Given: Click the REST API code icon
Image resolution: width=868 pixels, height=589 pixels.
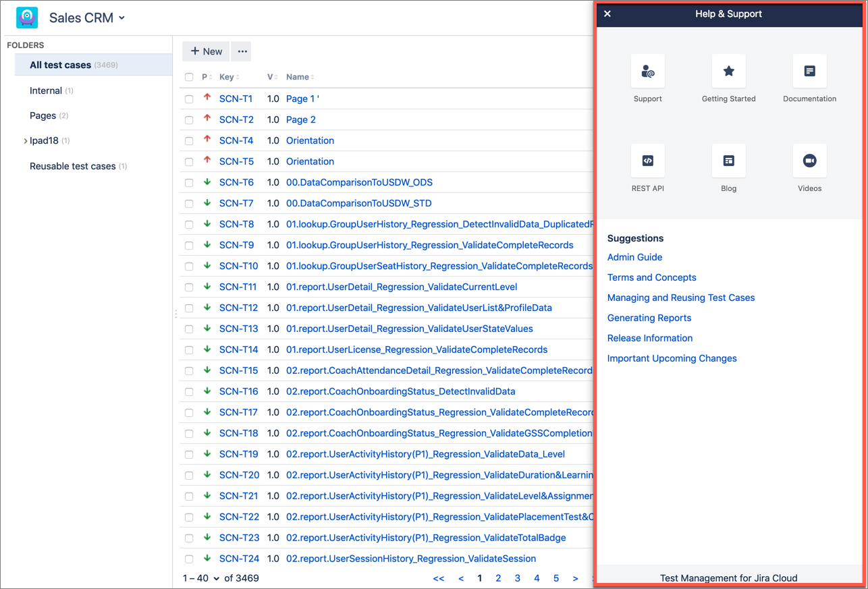Looking at the screenshot, I should (x=647, y=161).
